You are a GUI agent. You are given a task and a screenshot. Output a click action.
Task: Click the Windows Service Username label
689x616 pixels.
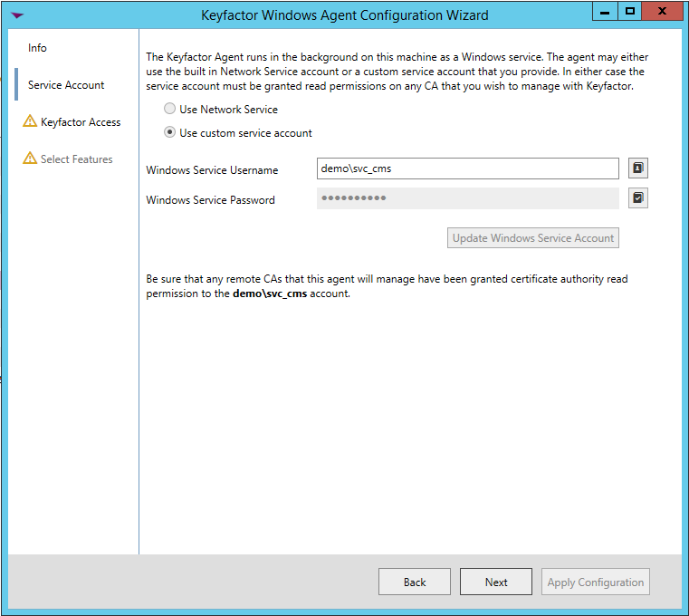click(x=212, y=170)
